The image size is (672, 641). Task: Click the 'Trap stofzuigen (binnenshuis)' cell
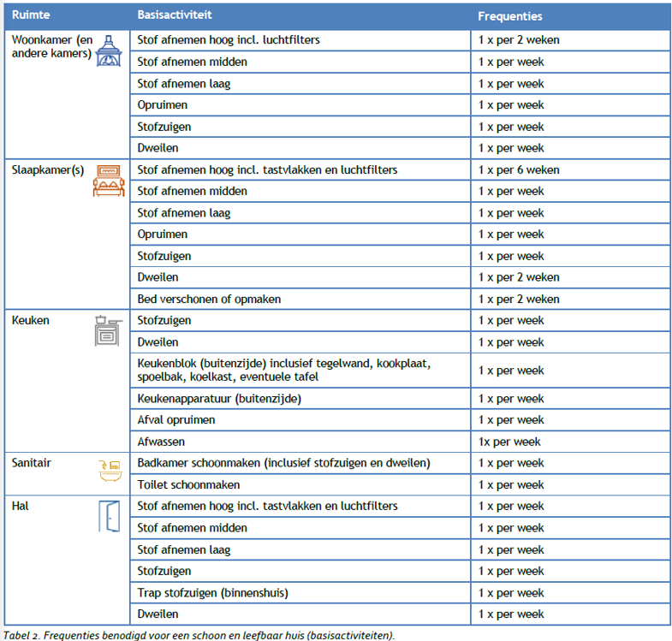[x=212, y=592]
